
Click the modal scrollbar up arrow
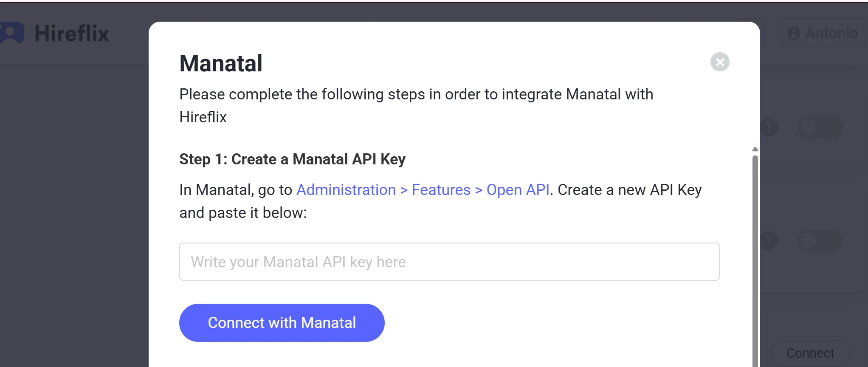[x=755, y=150]
